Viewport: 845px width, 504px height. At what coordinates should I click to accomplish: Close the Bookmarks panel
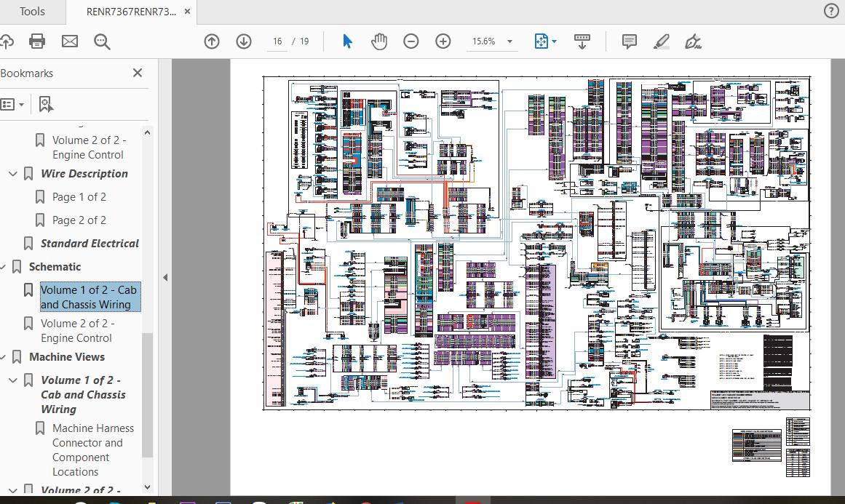coord(138,73)
